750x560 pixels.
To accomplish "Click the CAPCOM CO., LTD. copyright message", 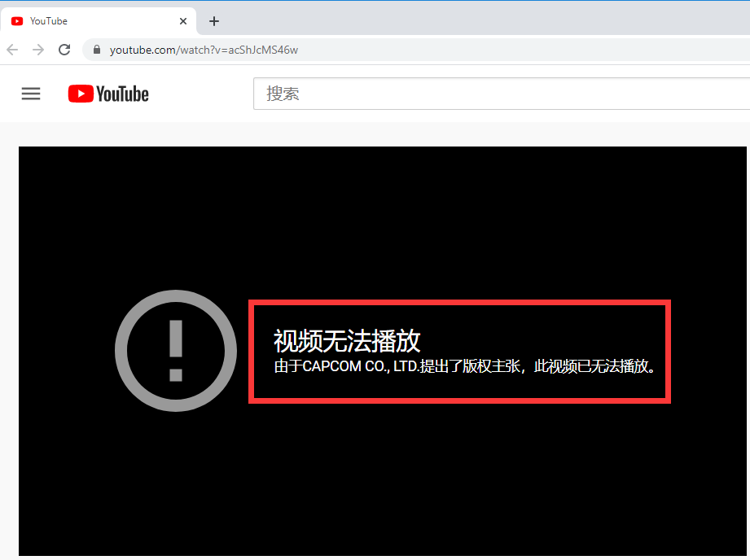I will click(x=465, y=366).
